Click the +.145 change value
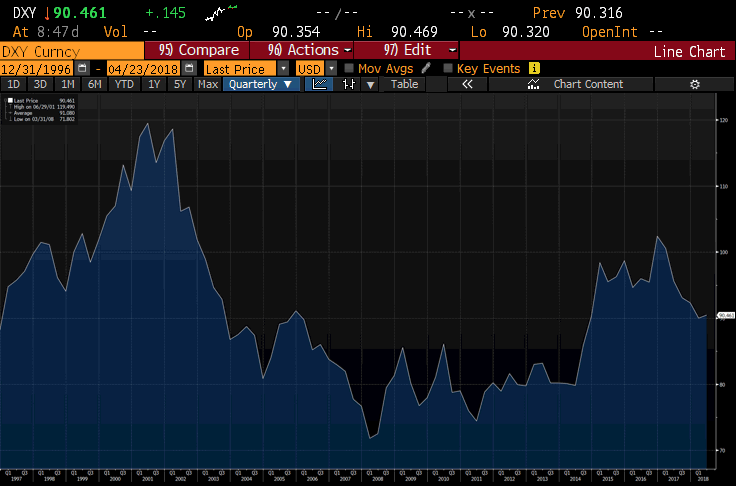Image resolution: width=736 pixels, height=486 pixels. (x=166, y=13)
